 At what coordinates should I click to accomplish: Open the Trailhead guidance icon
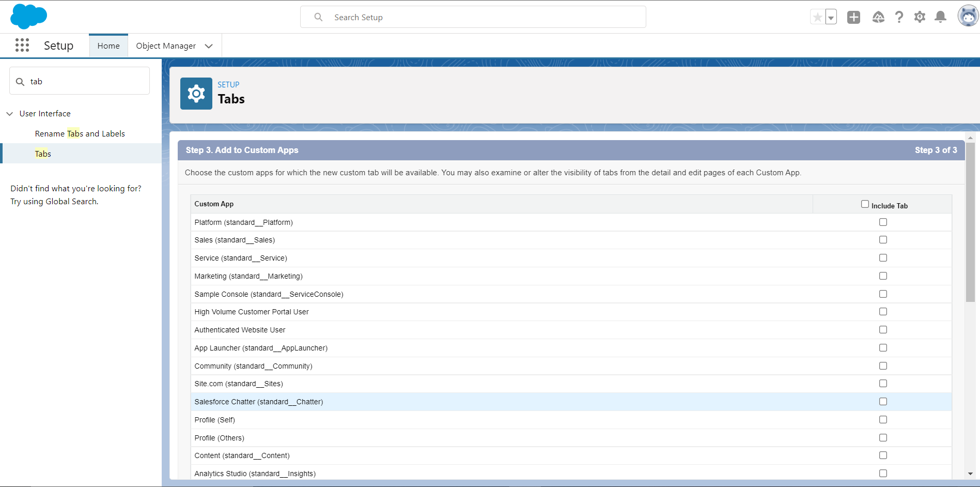click(878, 18)
